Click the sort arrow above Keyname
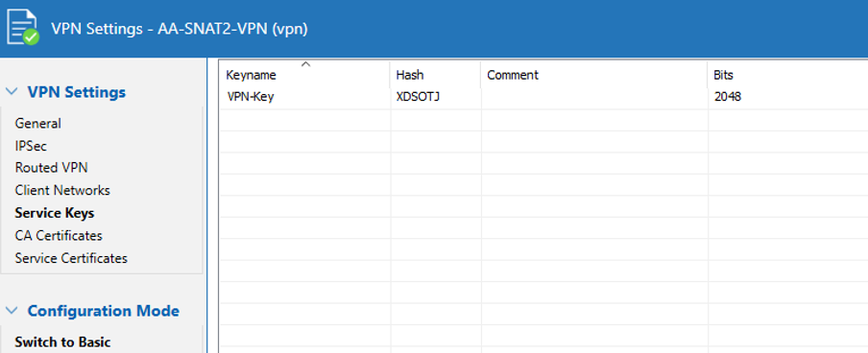The width and height of the screenshot is (868, 353). point(305,64)
